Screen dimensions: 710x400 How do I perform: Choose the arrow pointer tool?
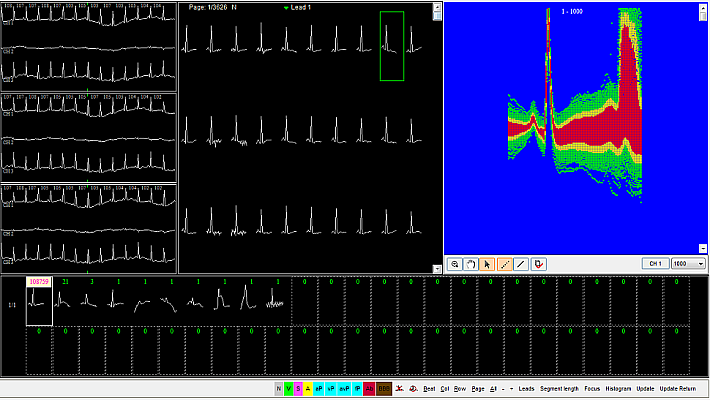point(487,264)
